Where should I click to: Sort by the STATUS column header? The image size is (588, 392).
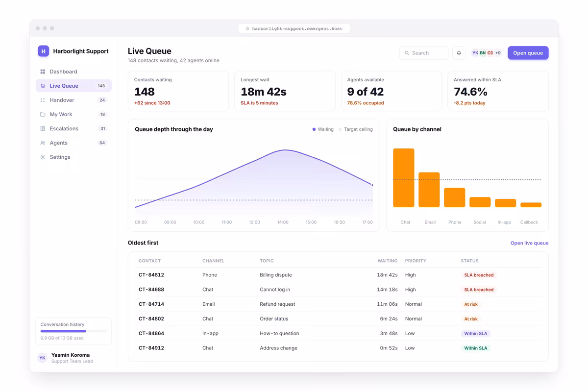point(469,261)
